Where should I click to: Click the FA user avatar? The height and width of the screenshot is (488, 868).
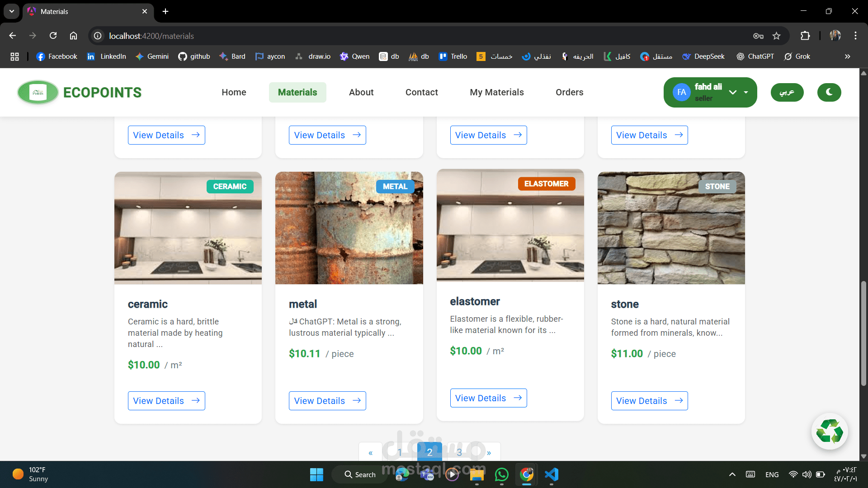click(682, 92)
